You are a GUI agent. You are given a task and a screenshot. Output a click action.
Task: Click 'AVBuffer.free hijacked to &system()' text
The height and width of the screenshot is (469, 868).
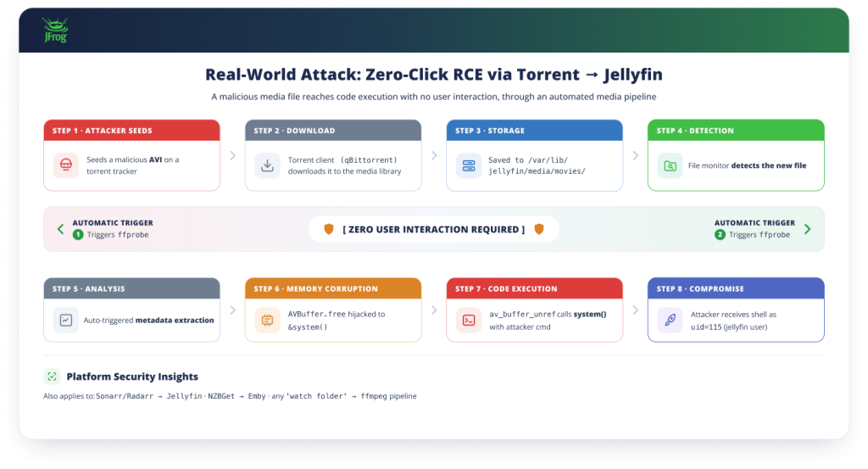click(337, 320)
